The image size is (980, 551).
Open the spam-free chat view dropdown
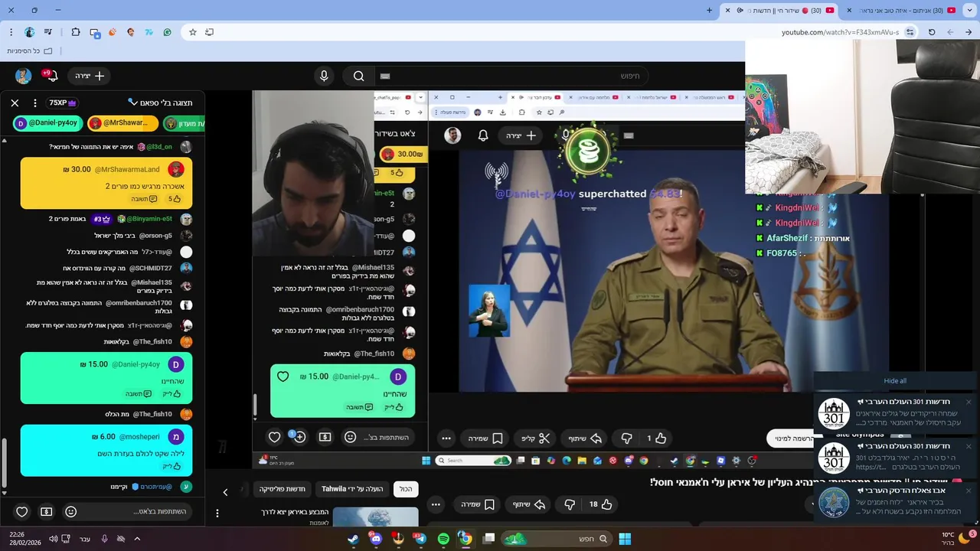[160, 103]
